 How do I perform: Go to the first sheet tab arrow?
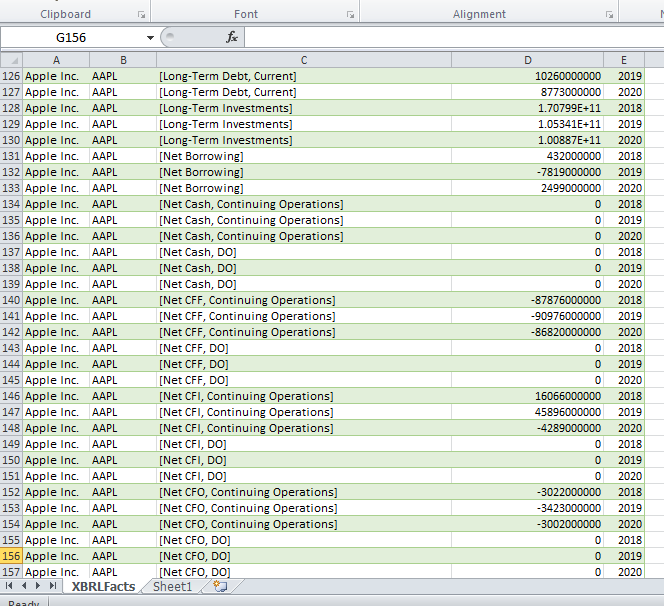click(8, 586)
